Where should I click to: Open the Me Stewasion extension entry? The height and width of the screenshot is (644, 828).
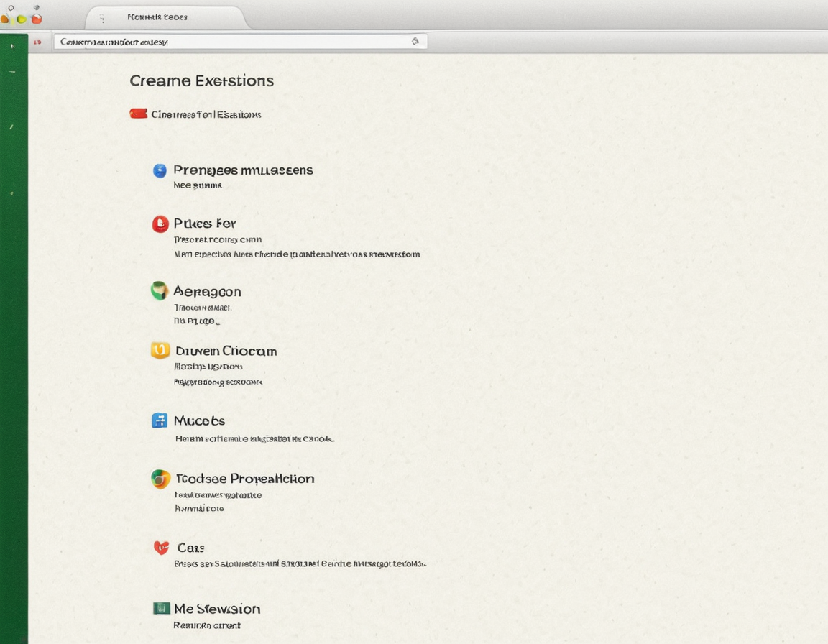(216, 608)
